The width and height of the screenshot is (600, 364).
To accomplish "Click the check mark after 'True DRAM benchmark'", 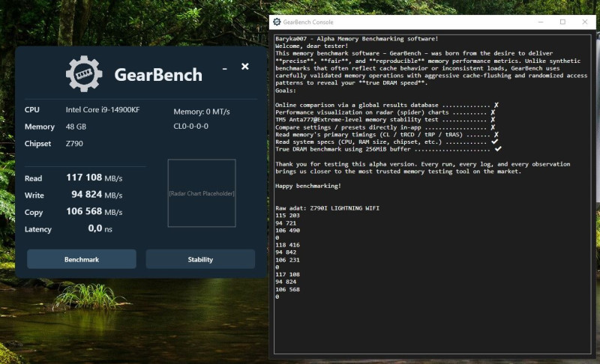I will (498, 148).
